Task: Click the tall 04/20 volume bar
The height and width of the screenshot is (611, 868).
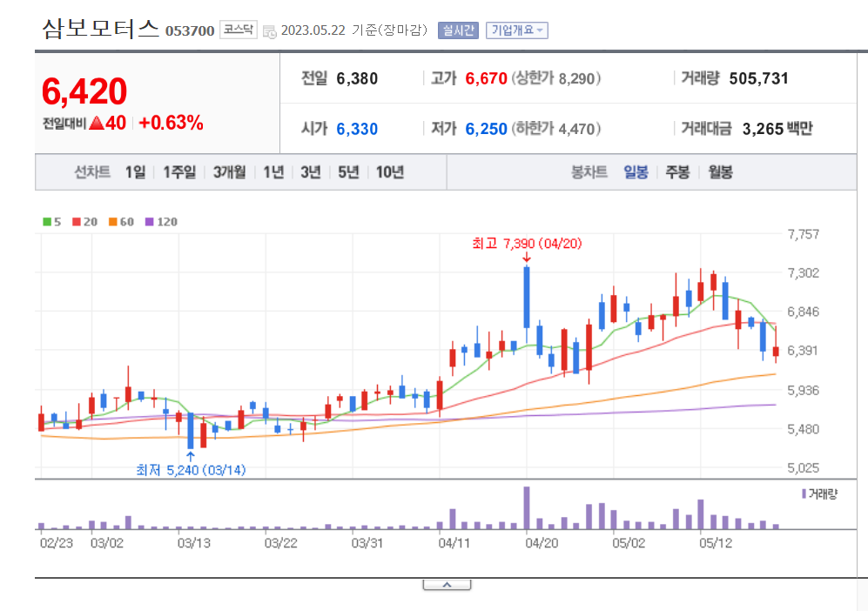Action: 527,507
